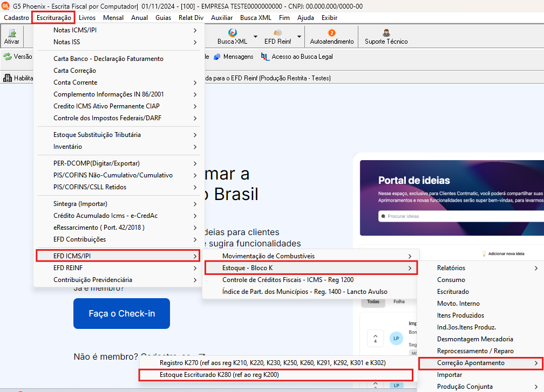Viewport: 544px width, 392px height.
Task: Select Estoque - Bloco K submenu
Action: 311,268
